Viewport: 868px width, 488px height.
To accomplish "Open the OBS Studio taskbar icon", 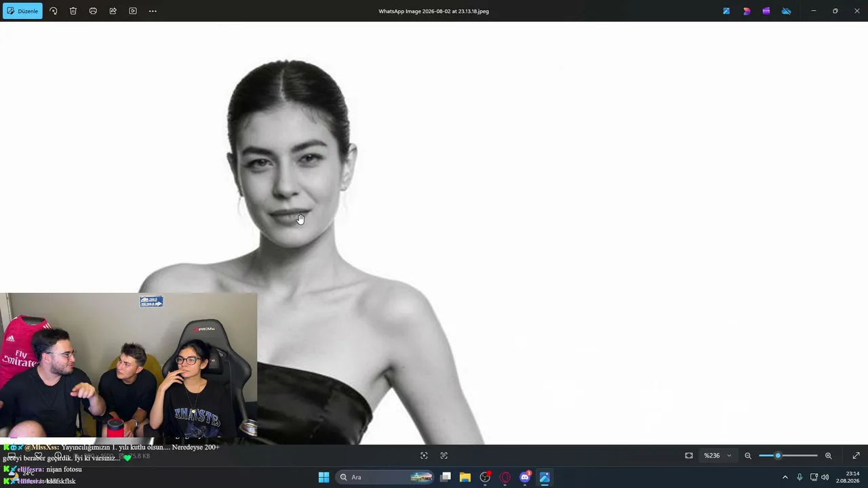I will (485, 477).
